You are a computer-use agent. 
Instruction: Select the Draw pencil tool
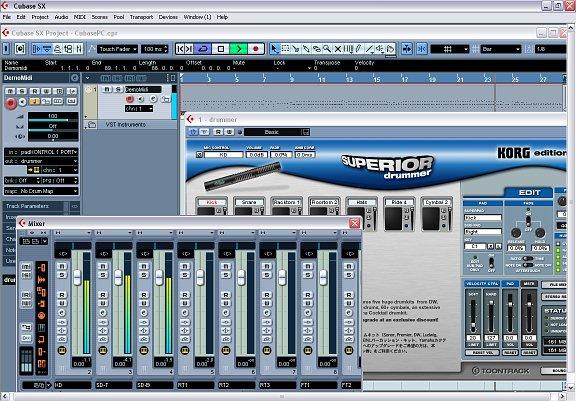coord(359,49)
